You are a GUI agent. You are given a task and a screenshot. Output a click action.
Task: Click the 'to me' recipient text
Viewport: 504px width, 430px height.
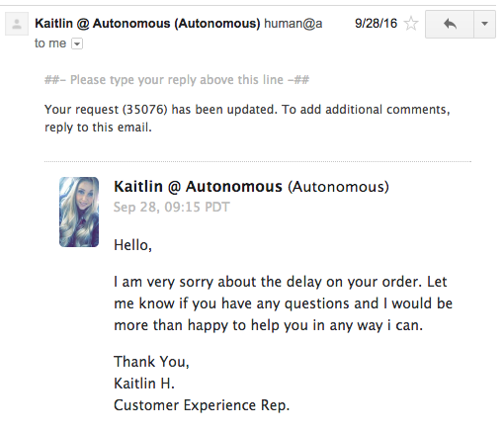(50, 43)
